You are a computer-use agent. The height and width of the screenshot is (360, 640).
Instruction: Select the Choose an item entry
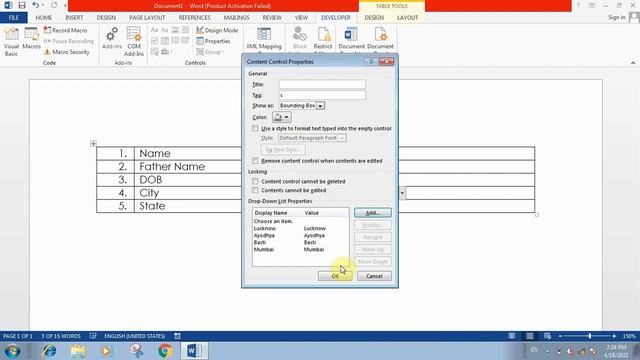pyautogui.click(x=300, y=221)
